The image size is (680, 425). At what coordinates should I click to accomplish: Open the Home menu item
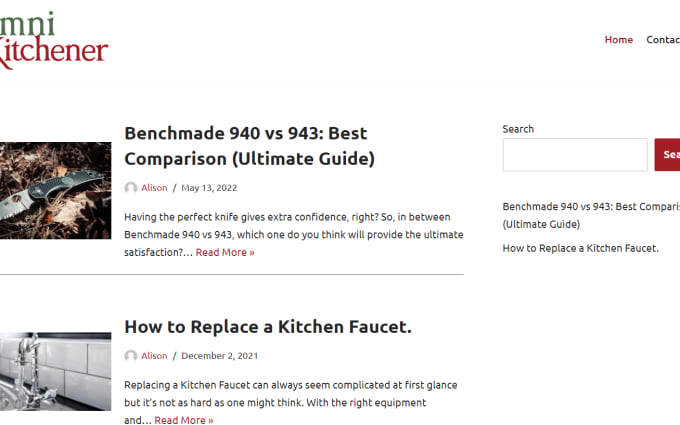coord(618,39)
